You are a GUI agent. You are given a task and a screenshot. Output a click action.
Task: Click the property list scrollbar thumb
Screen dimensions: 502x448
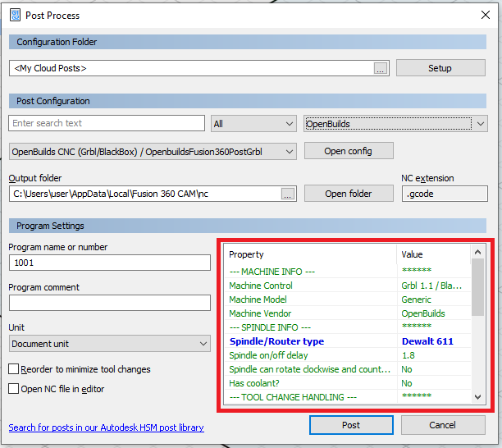pyautogui.click(x=477, y=287)
